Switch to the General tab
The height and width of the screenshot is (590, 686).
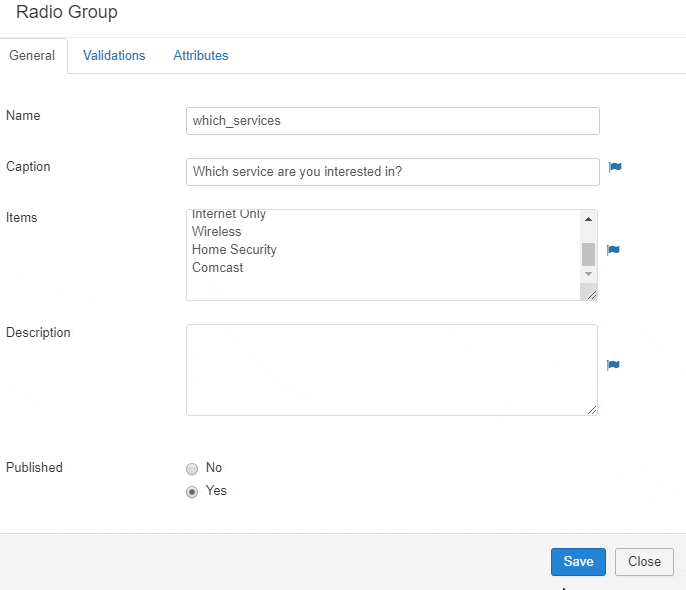32,56
